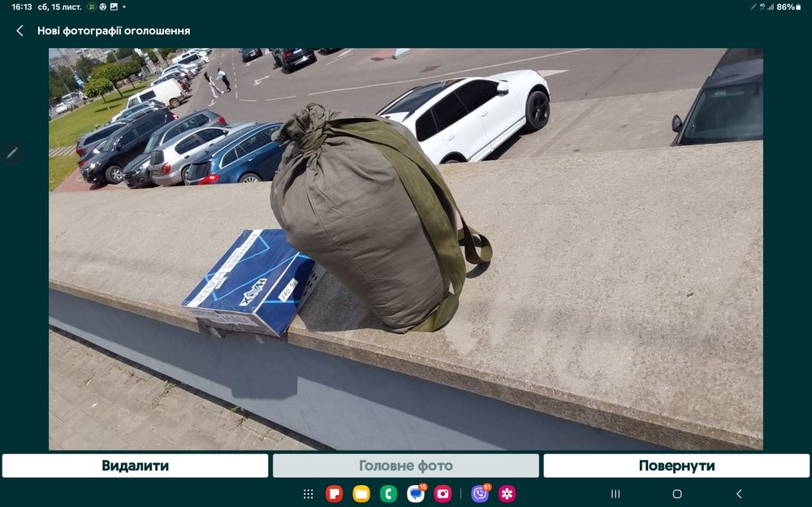Viewport: 812px width, 507px height.
Task: Open the app drawer grid icon
Action: [308, 493]
